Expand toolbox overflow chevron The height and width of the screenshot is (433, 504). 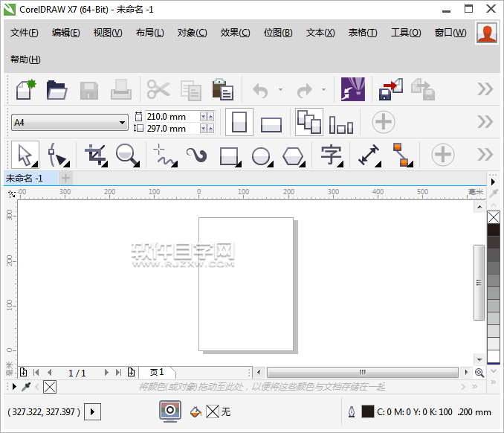point(485,155)
